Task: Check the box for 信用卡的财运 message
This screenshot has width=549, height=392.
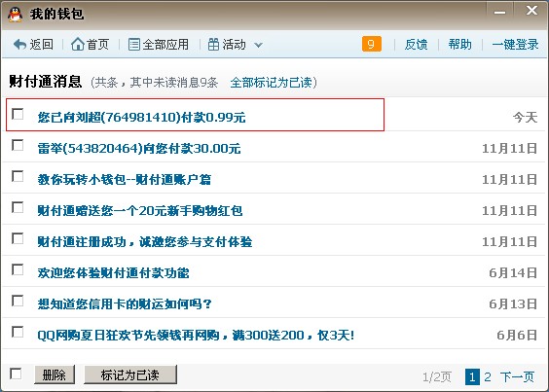Action: click(18, 301)
